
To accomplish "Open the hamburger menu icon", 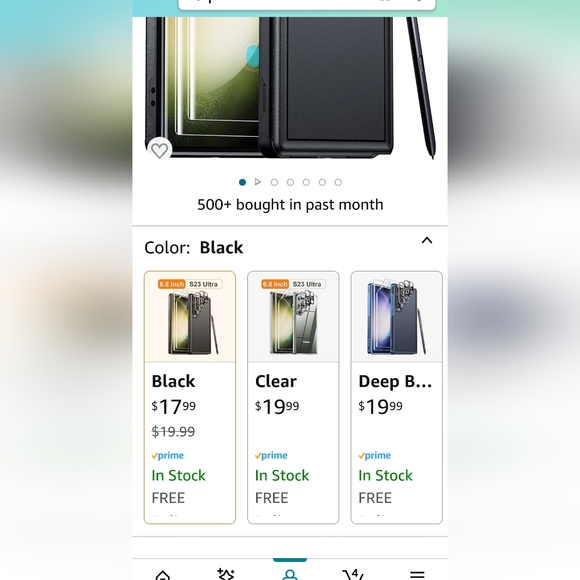I will point(417,575).
